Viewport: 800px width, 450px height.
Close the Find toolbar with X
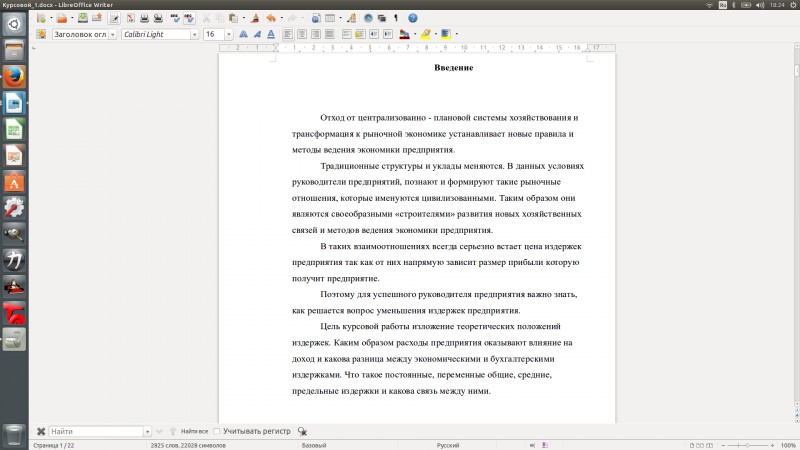[41, 431]
